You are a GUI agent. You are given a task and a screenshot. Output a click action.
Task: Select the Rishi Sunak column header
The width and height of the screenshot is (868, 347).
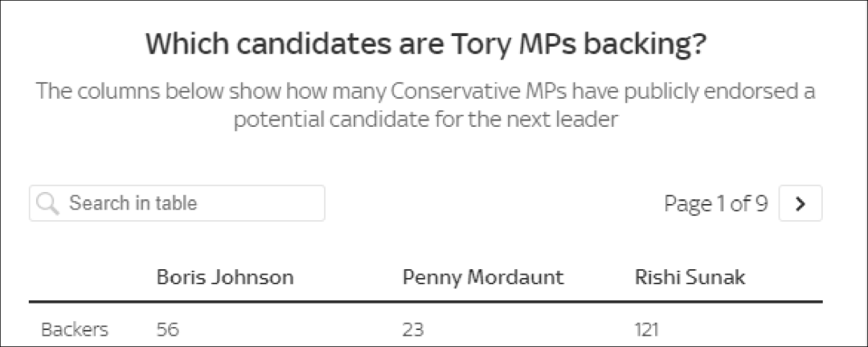click(x=690, y=276)
